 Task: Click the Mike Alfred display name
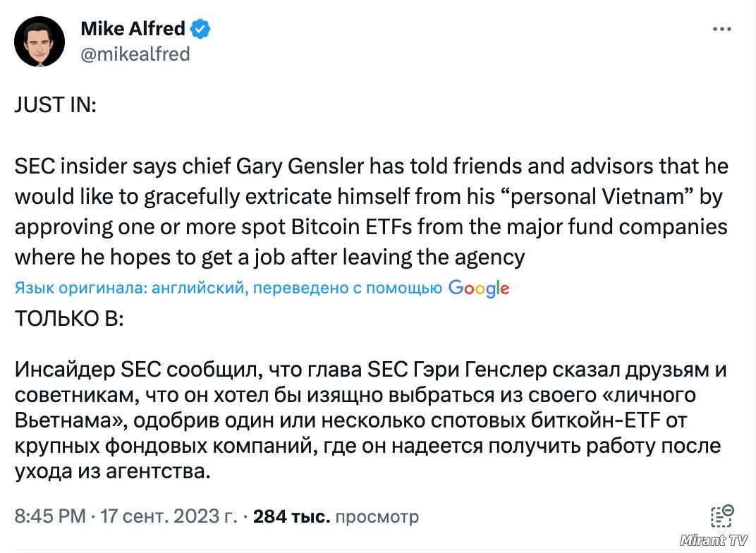coord(133,28)
